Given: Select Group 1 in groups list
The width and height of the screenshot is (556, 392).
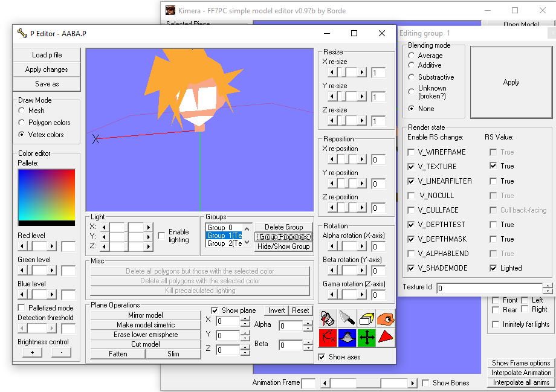Looking at the screenshot, I should pos(224,236).
